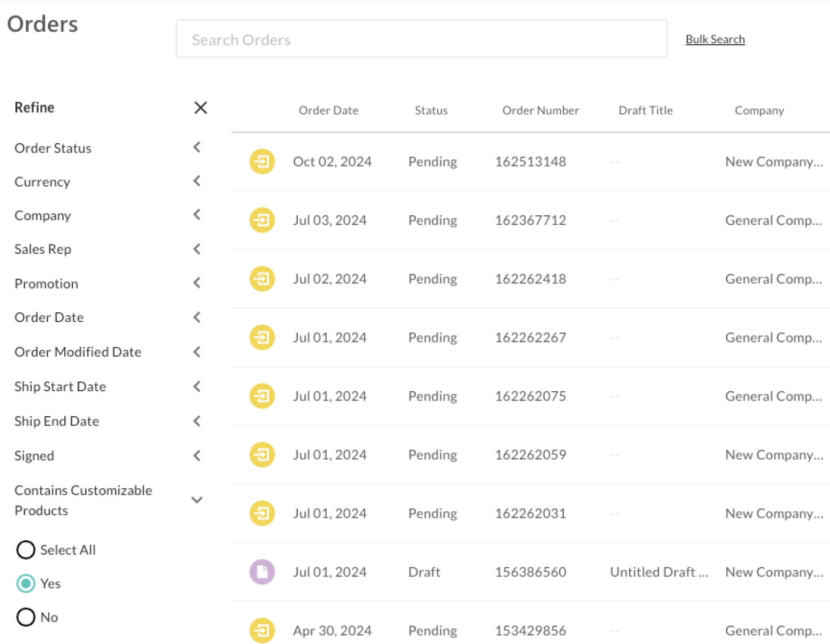Screen dimensions: 830x644
Task: Expand the Promotion filter
Action: point(197,283)
